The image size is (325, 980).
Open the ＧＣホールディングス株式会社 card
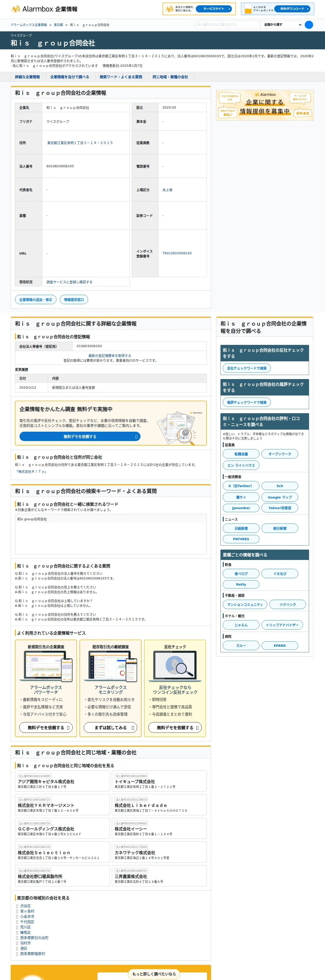[x=63, y=828]
